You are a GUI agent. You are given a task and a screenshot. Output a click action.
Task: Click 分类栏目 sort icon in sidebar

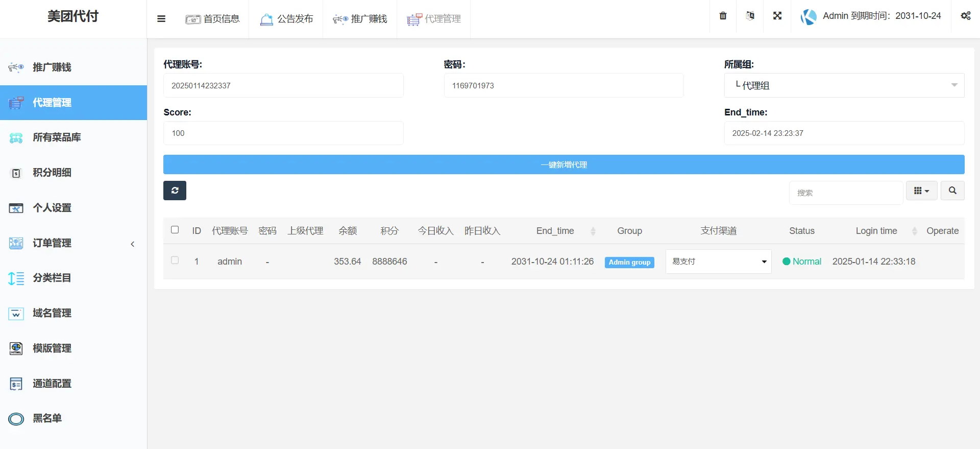coord(16,278)
